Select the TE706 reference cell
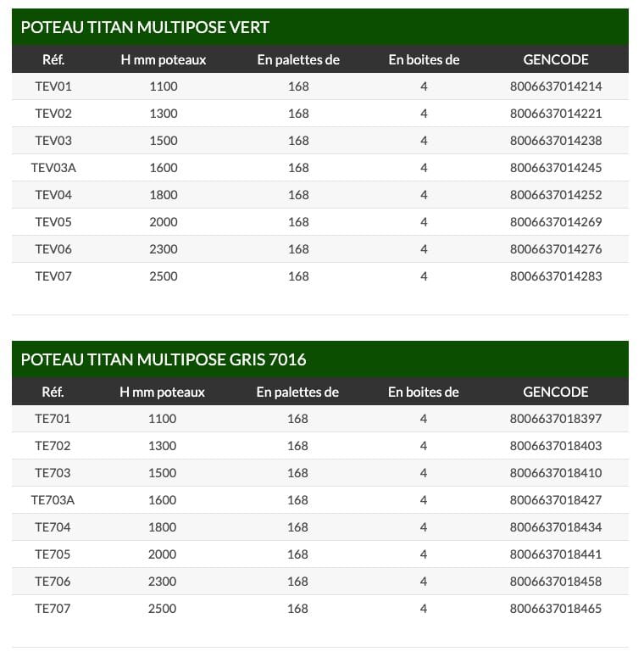The image size is (644, 657). [x=53, y=582]
